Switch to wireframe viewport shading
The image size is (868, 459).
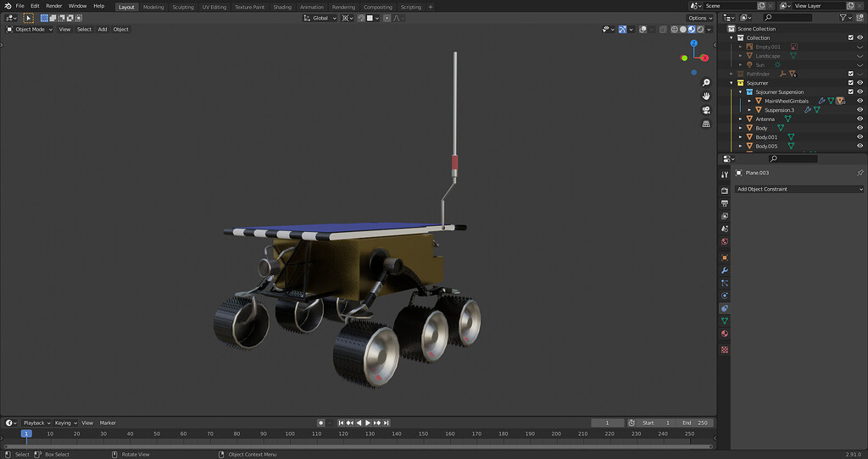click(x=674, y=30)
